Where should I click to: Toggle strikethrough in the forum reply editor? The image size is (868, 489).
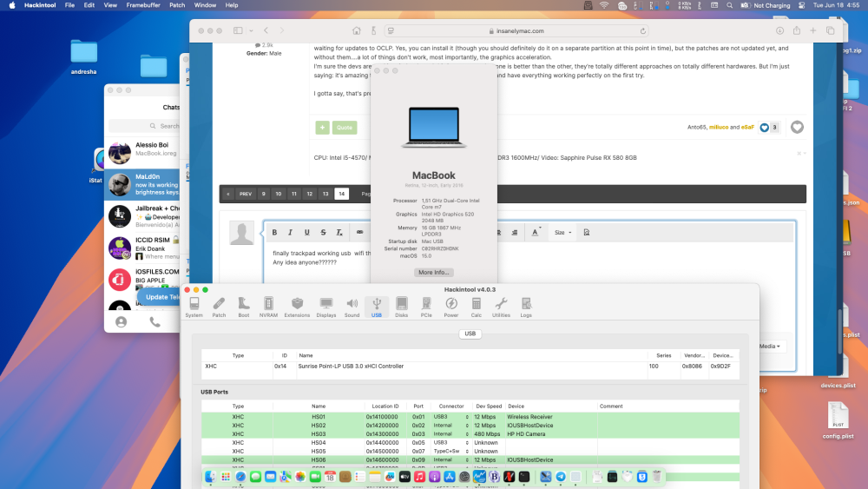(x=323, y=233)
